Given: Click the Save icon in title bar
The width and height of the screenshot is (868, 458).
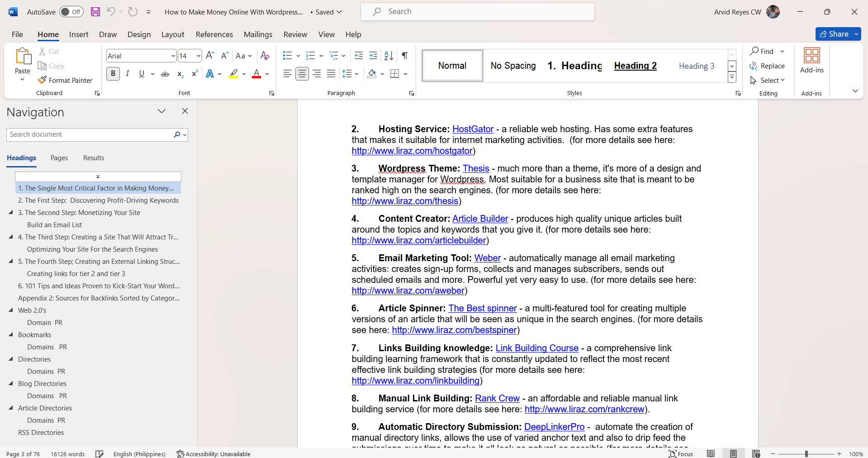Looking at the screenshot, I should point(95,12).
